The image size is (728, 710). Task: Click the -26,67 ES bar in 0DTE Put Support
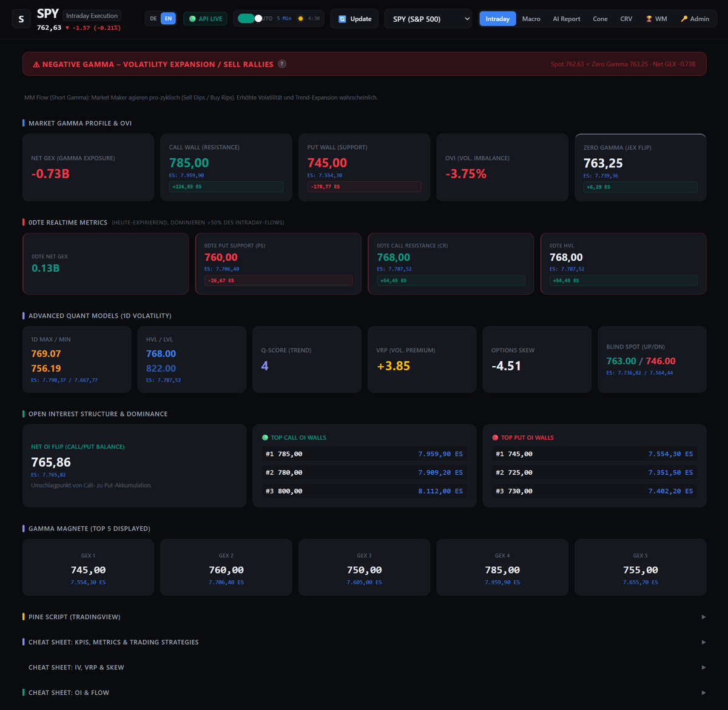278,281
